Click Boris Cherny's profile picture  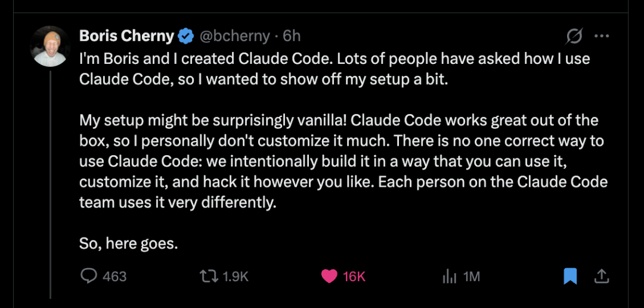coord(50,46)
